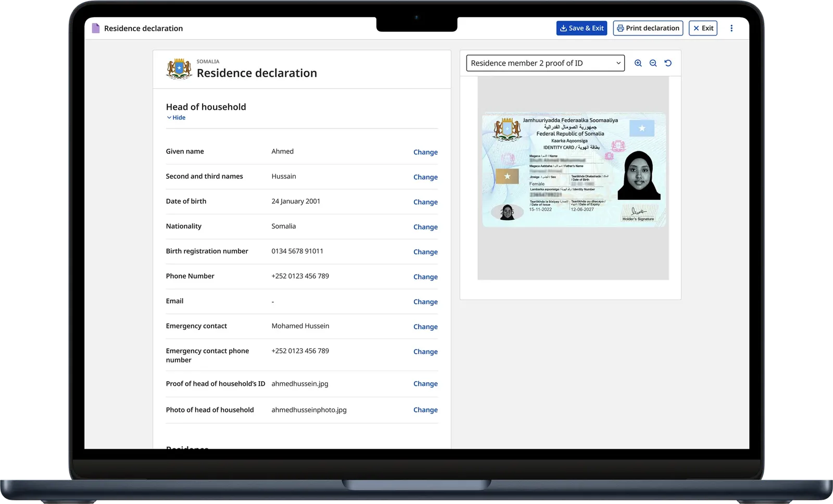Select the 'Somalia' nationality value
The width and height of the screenshot is (833, 504).
point(284,226)
